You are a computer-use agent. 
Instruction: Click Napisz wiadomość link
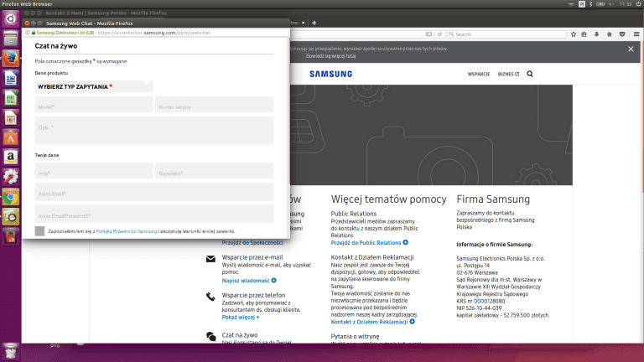[x=249, y=281]
